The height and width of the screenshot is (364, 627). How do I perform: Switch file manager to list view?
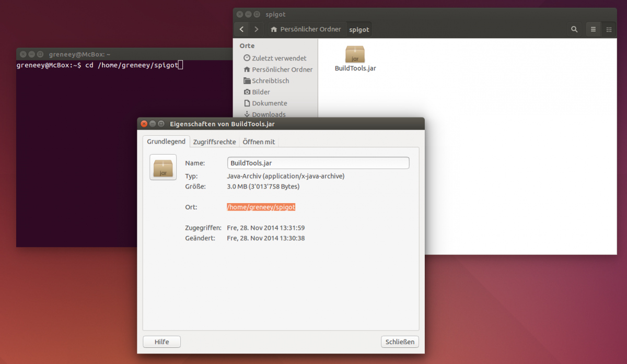click(593, 29)
